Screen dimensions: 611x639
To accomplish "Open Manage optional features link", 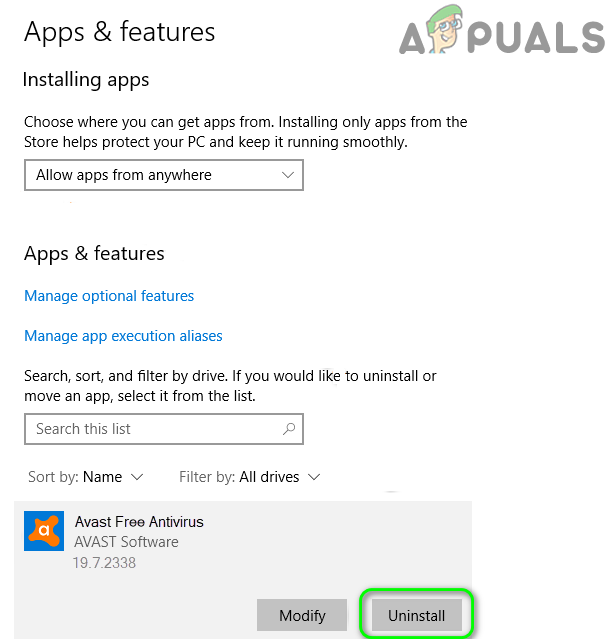I will (x=109, y=296).
